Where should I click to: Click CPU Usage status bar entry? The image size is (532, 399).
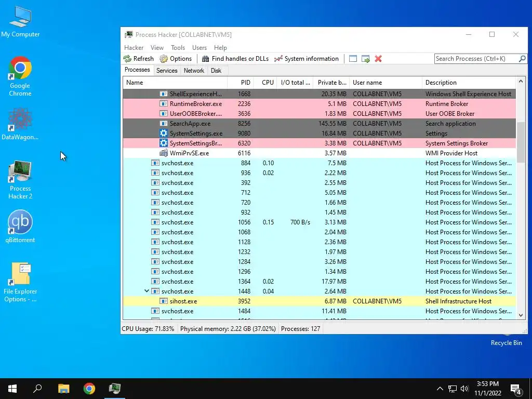(x=148, y=329)
